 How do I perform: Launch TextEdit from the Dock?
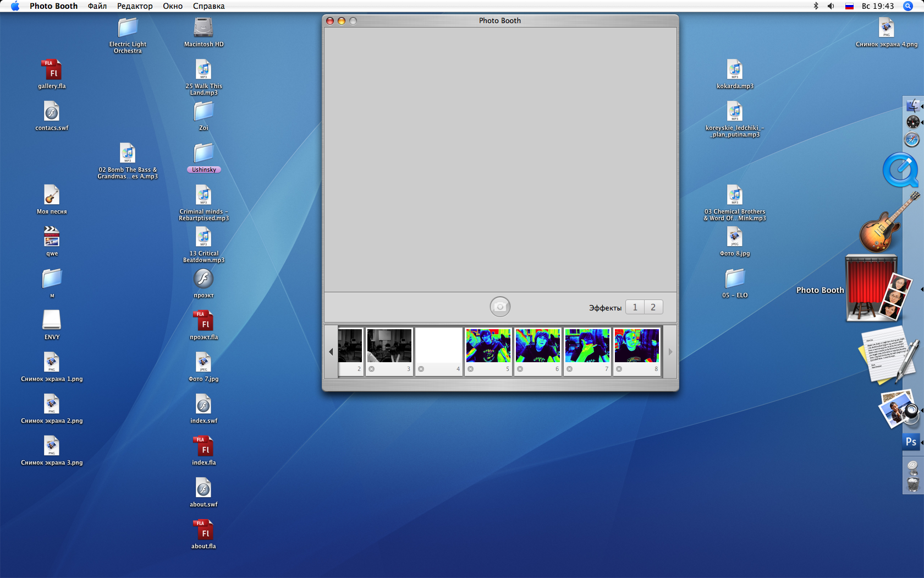[x=889, y=355]
